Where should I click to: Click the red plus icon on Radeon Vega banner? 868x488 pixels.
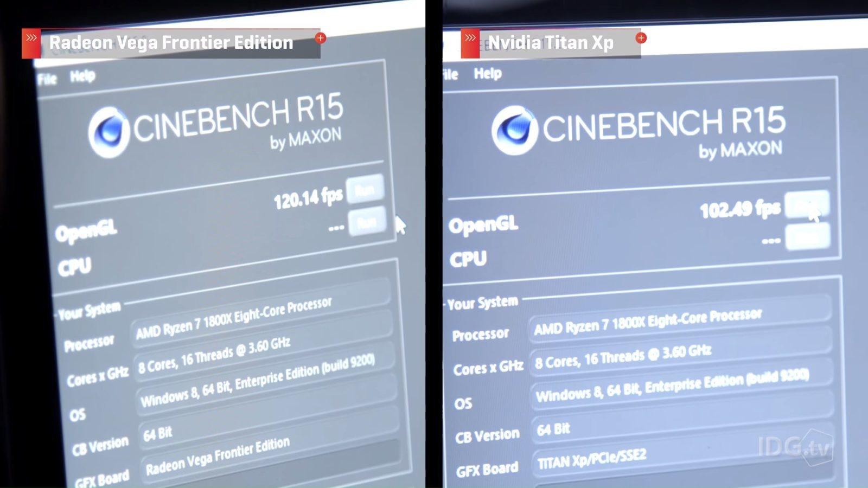(x=321, y=38)
